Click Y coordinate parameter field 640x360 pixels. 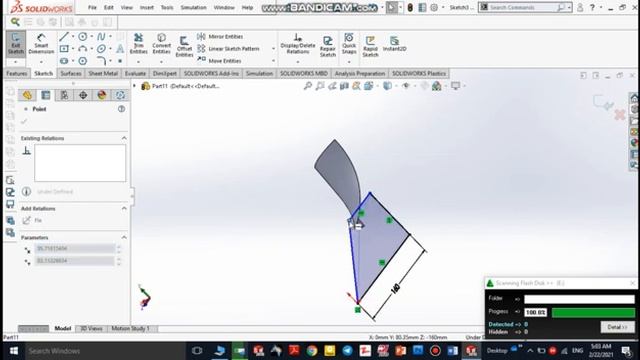tap(75, 261)
